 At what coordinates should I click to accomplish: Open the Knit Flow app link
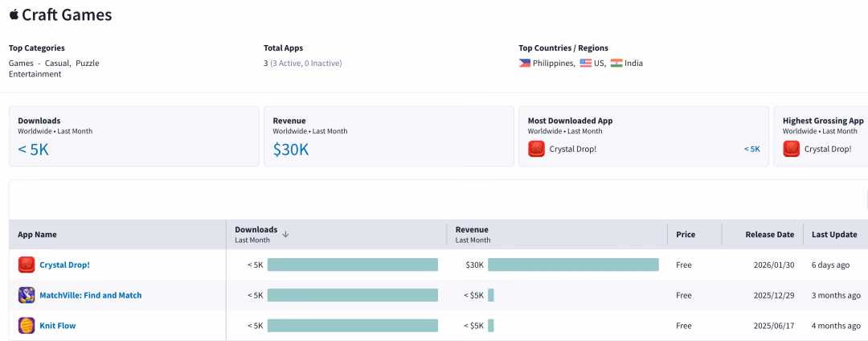58,326
